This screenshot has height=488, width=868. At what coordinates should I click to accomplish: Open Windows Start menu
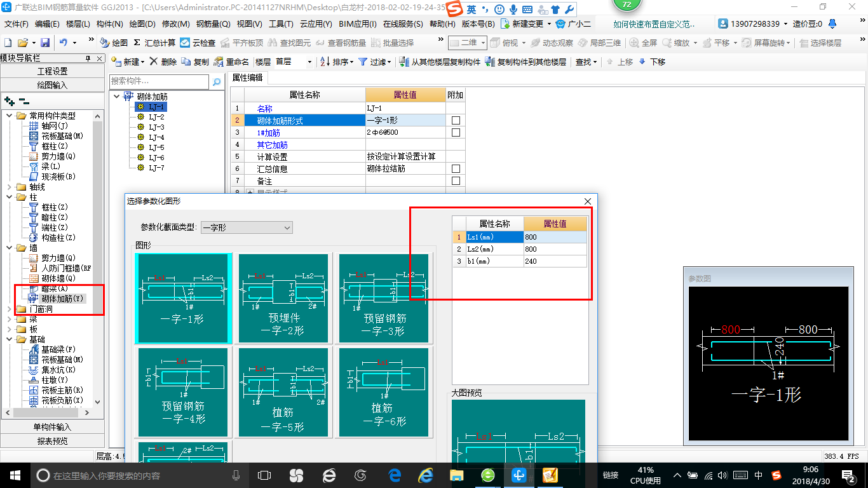tap(14, 475)
